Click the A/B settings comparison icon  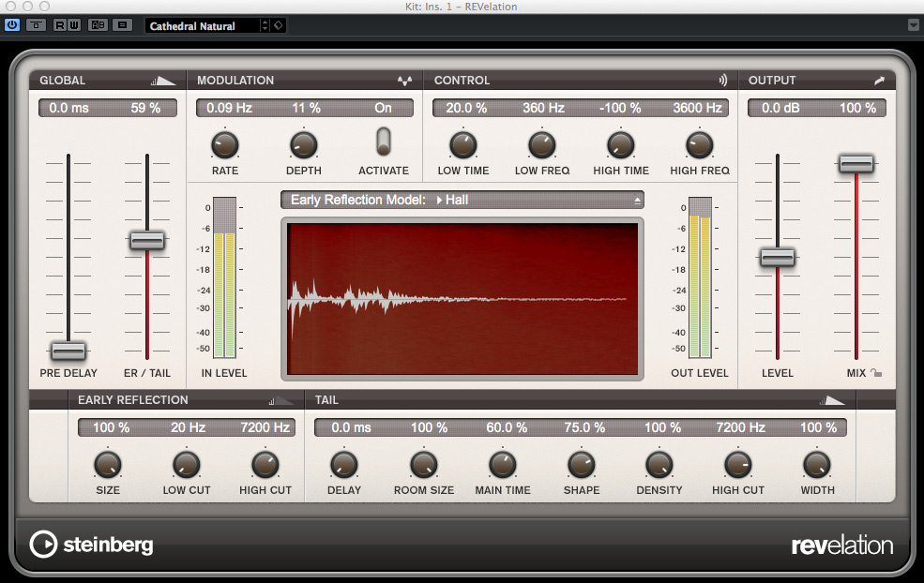point(98,25)
